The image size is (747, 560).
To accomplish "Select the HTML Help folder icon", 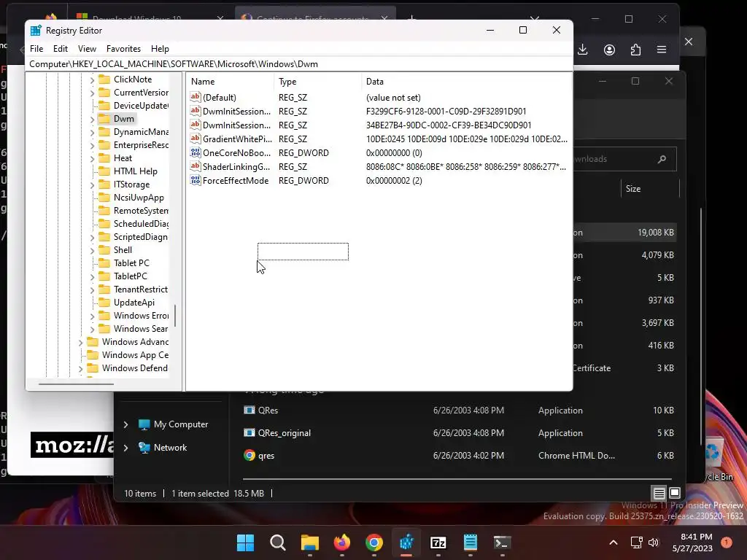I will coord(104,171).
